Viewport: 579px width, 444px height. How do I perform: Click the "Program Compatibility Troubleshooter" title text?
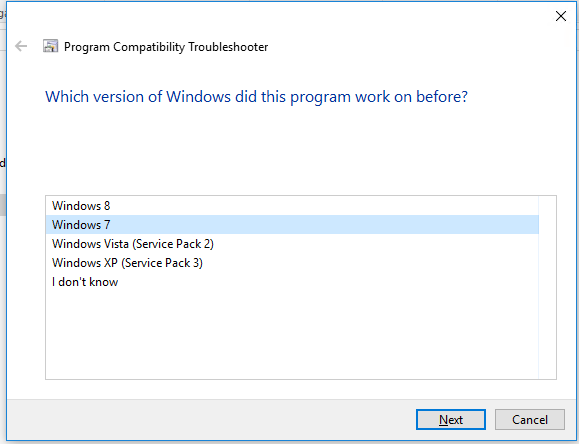[x=166, y=47]
